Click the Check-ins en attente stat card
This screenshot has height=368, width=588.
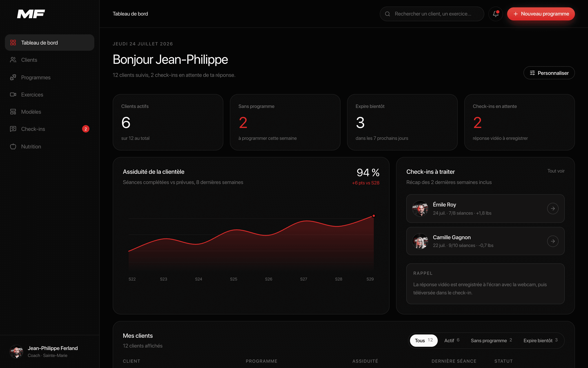pos(519,122)
